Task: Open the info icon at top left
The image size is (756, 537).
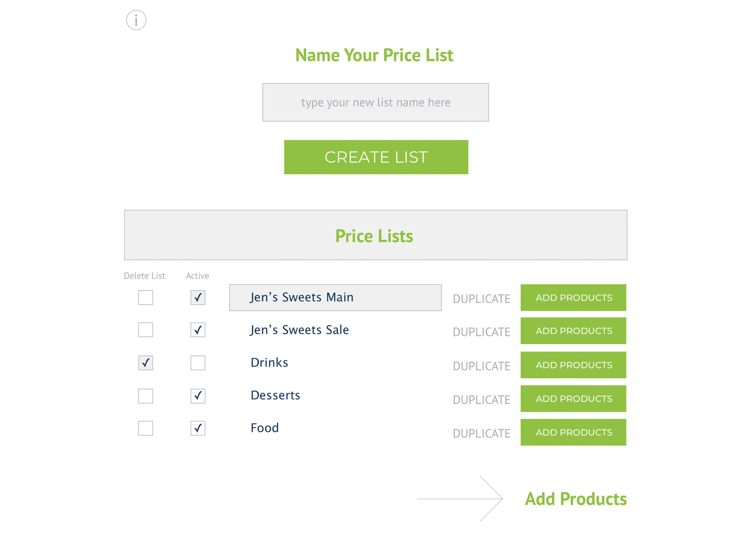Action: pyautogui.click(x=136, y=20)
